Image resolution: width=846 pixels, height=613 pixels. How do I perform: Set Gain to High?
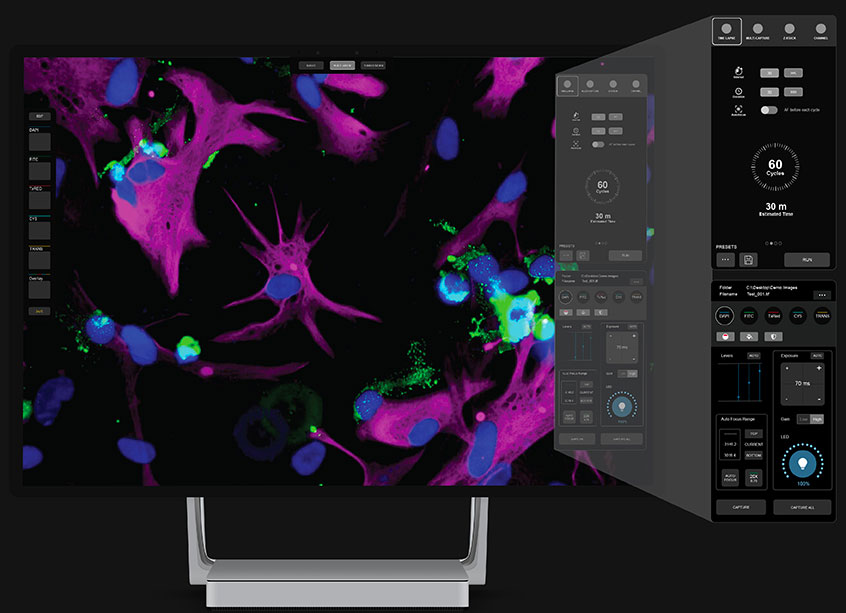[x=817, y=419]
